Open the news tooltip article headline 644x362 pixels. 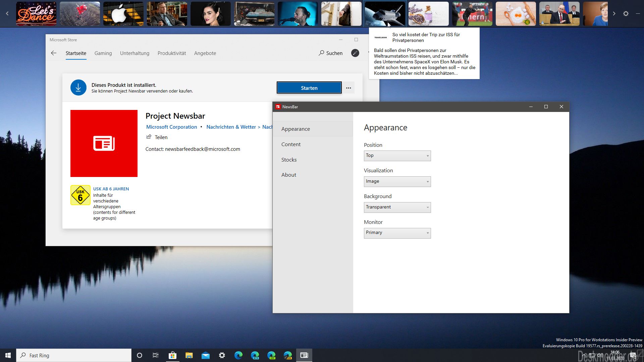426,37
